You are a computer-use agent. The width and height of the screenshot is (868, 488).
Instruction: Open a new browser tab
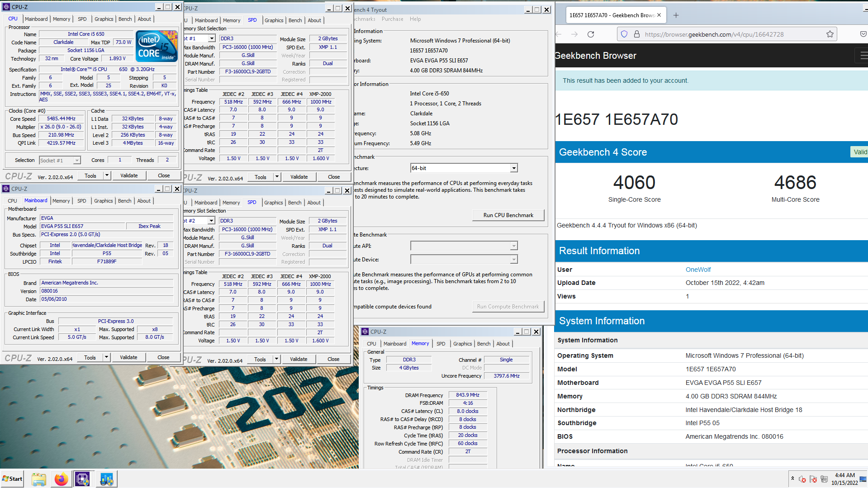pyautogui.click(x=676, y=15)
